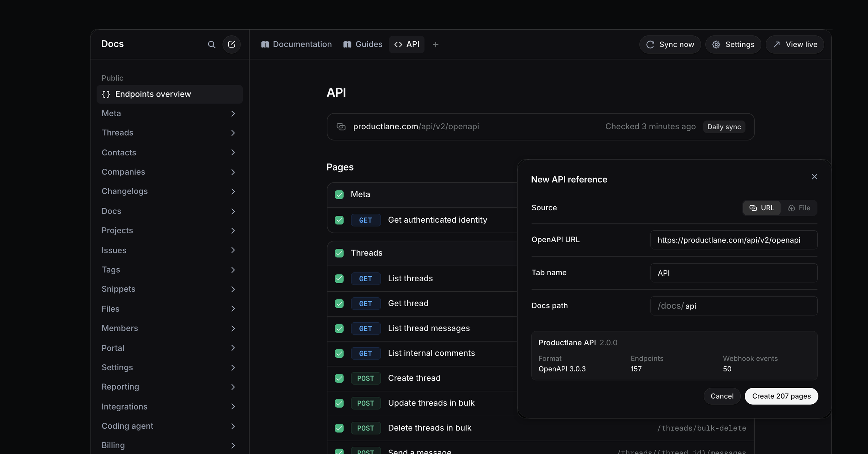This screenshot has height=454, width=868.
Task: Click the POST badge for Create thread
Action: [366, 378]
